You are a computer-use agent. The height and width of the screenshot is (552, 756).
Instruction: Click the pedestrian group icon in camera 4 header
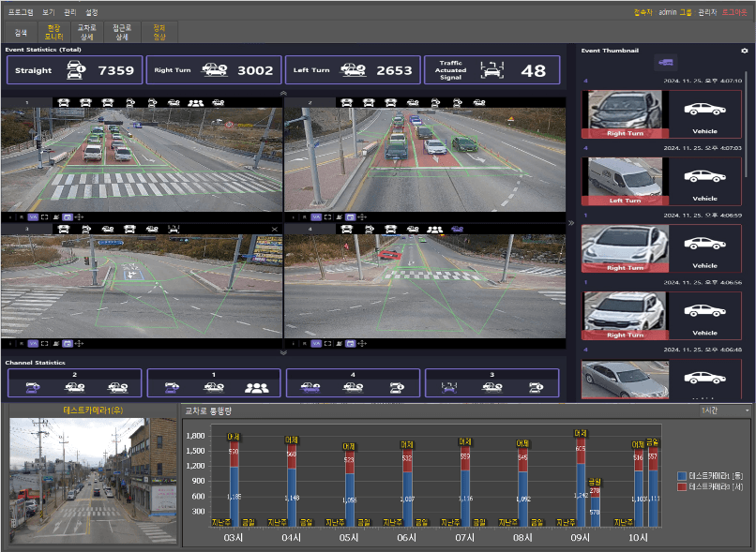[x=434, y=230]
